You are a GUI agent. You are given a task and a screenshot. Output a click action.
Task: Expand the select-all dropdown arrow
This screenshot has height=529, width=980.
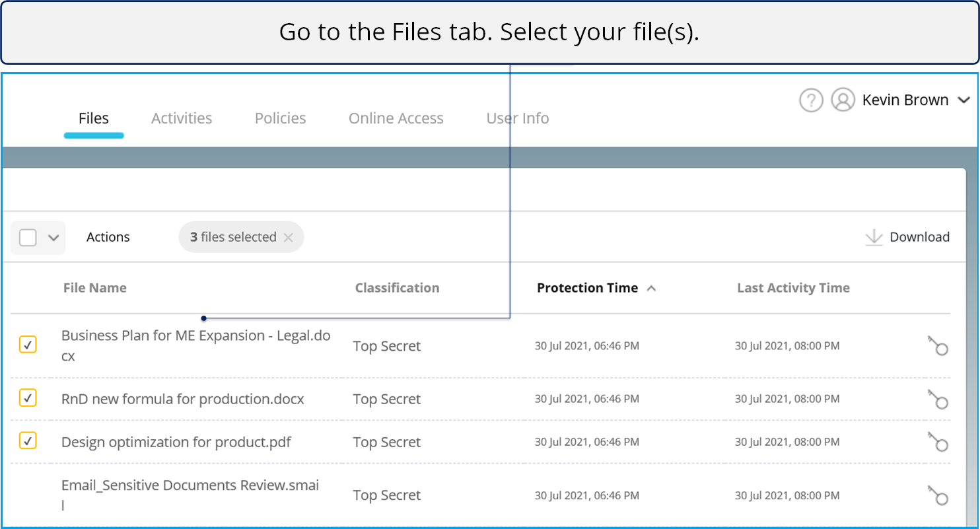click(x=53, y=238)
